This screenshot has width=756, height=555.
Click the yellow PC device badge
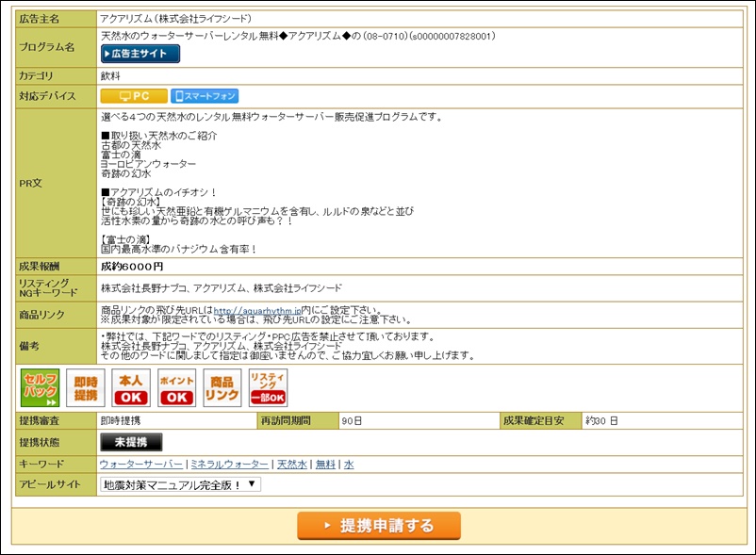coord(134,96)
